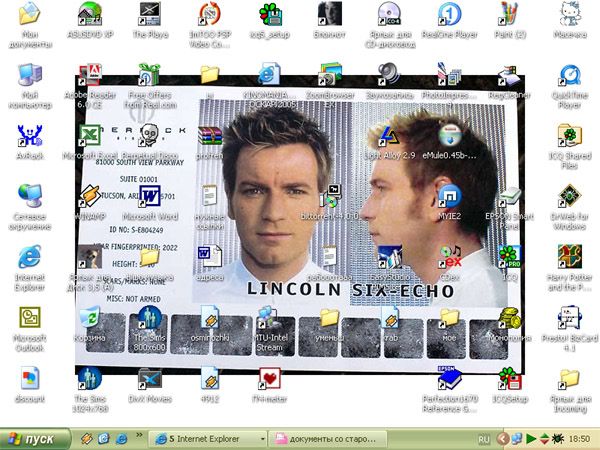Select Harry Potter game shortcut

(570, 256)
